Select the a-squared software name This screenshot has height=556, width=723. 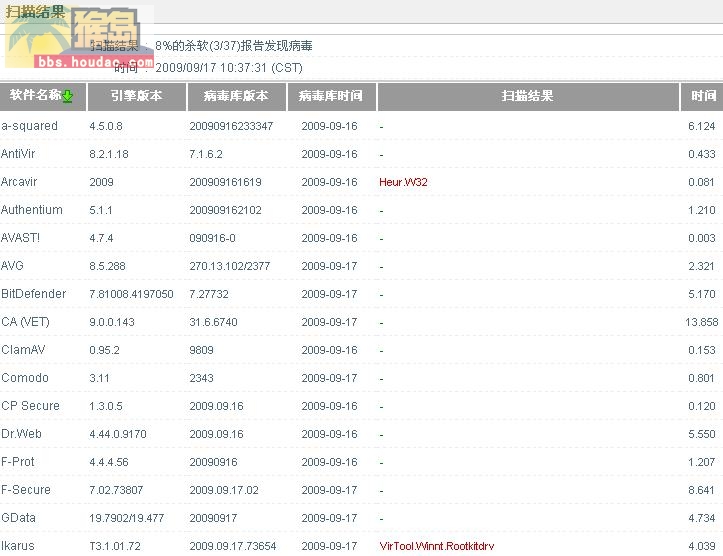tap(30, 126)
